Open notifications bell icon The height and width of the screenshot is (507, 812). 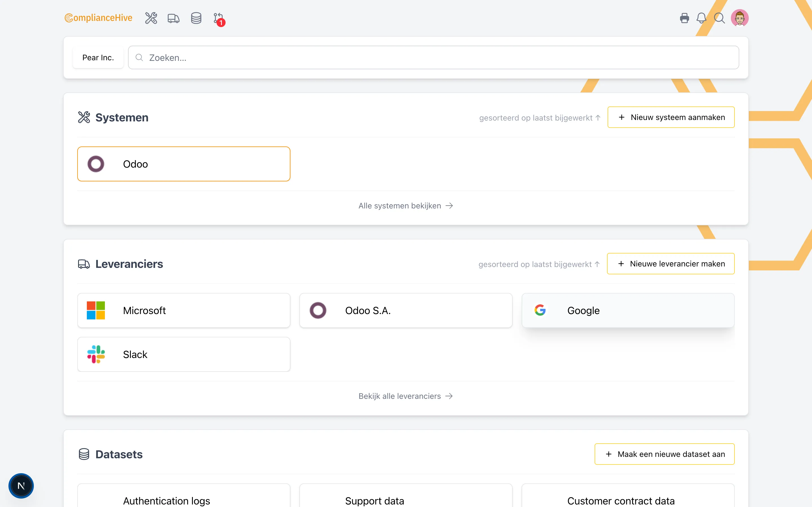pos(701,18)
